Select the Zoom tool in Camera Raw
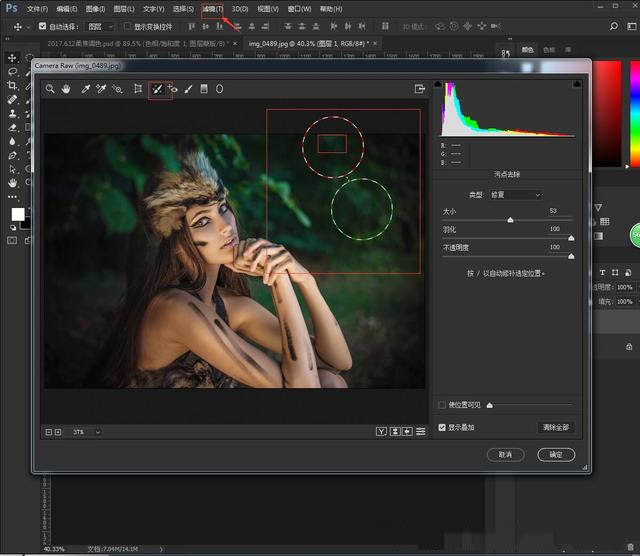The width and height of the screenshot is (640, 556). [x=49, y=89]
